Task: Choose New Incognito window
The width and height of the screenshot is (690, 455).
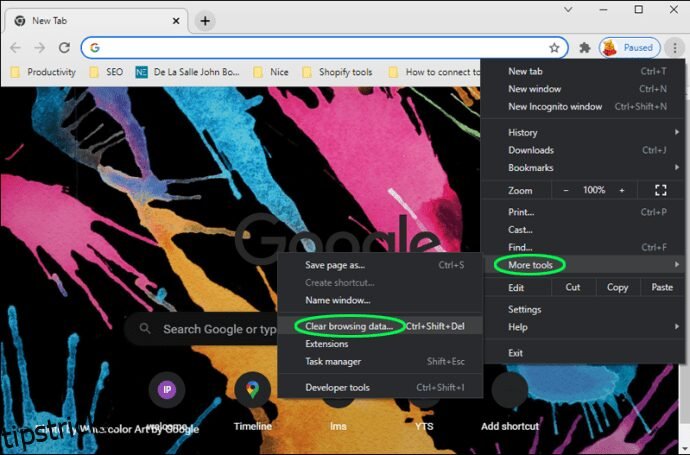Action: (x=555, y=107)
